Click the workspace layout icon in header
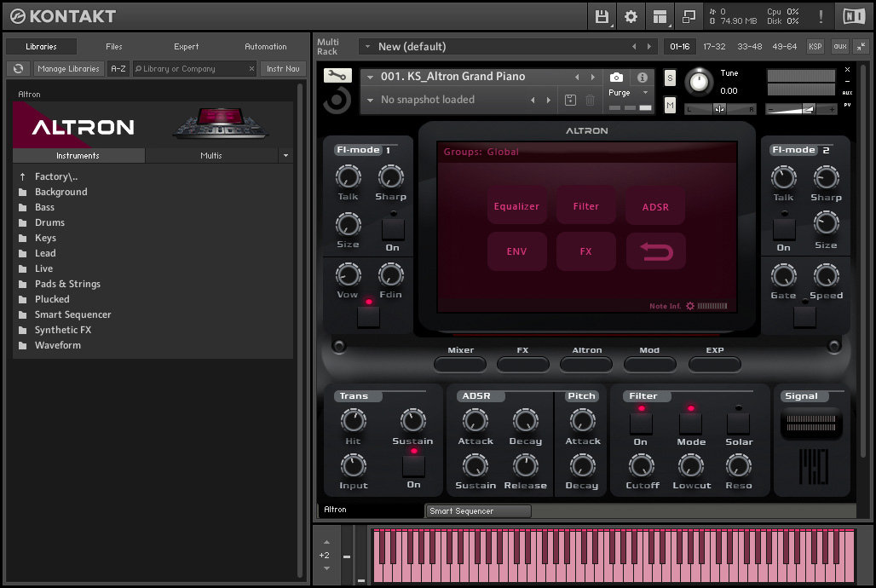Viewport: 876px width, 588px height. point(659,16)
